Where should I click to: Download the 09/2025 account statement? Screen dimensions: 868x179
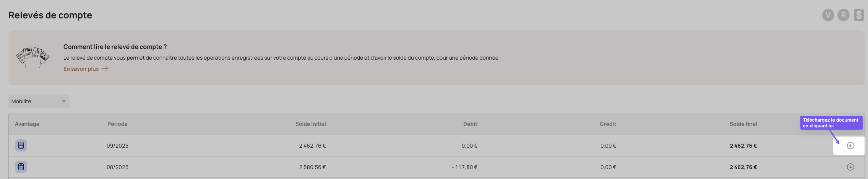click(850, 145)
